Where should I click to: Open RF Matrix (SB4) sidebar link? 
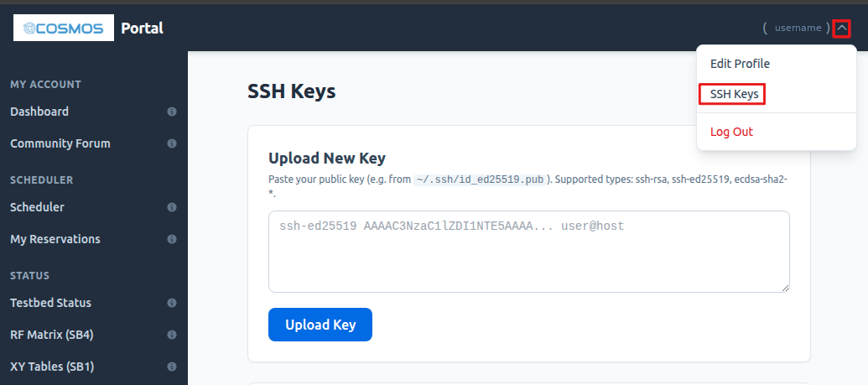pyautogui.click(x=51, y=335)
